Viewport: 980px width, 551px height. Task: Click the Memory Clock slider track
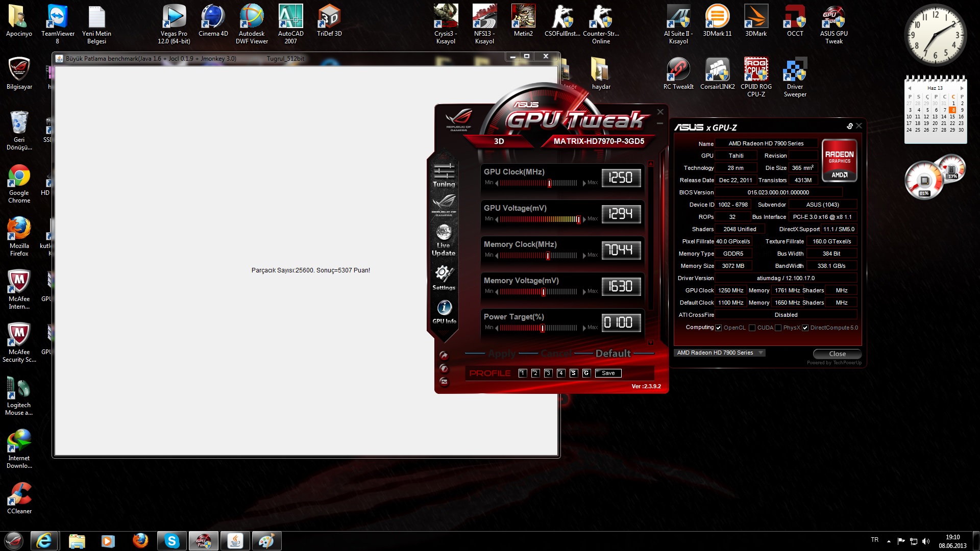click(x=538, y=256)
